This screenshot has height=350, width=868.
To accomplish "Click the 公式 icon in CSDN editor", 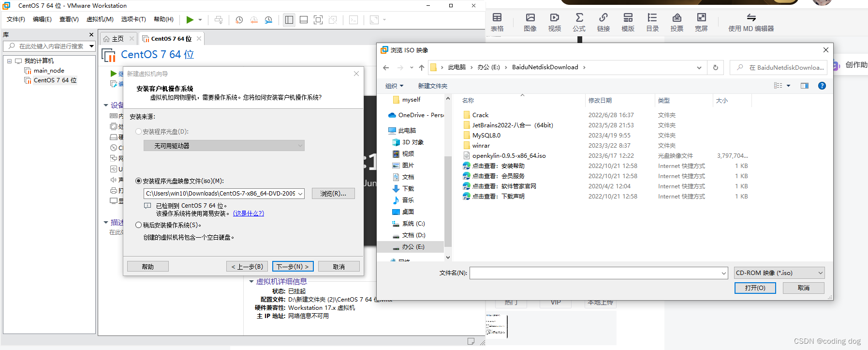I will click(579, 23).
